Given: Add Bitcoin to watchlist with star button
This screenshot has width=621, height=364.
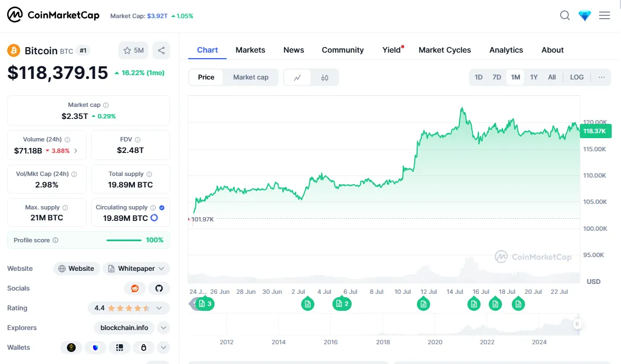Looking at the screenshot, I should click(x=133, y=50).
